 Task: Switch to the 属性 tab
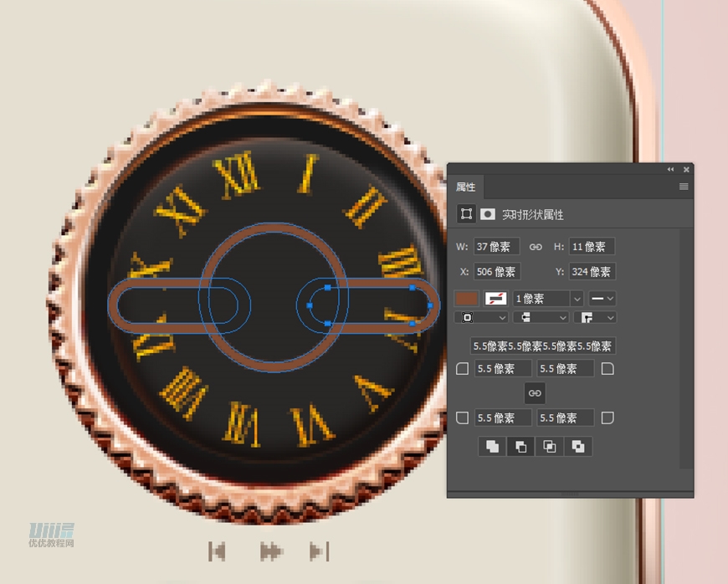[465, 187]
